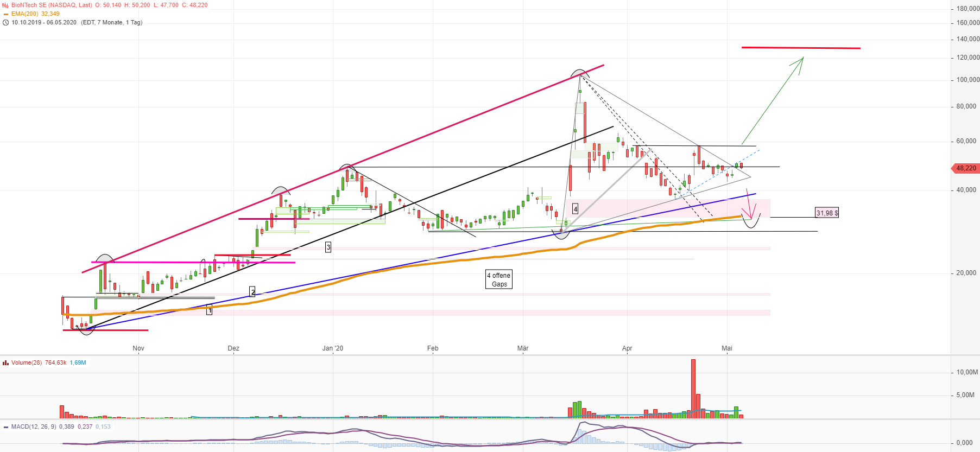Click the Jan '20 label on the time axis
This screenshot has height=452, width=980.
(x=333, y=348)
